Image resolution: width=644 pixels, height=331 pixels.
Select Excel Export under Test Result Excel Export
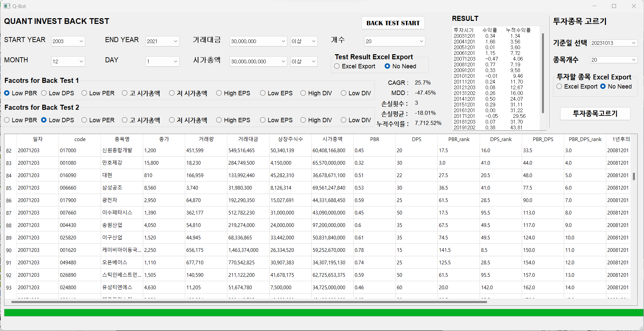(x=355, y=66)
